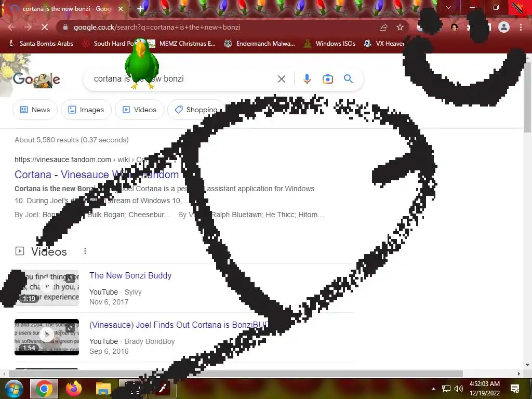Click 'Sep 6, 2016' date text
This screenshot has height=399, width=532.
[109, 351]
